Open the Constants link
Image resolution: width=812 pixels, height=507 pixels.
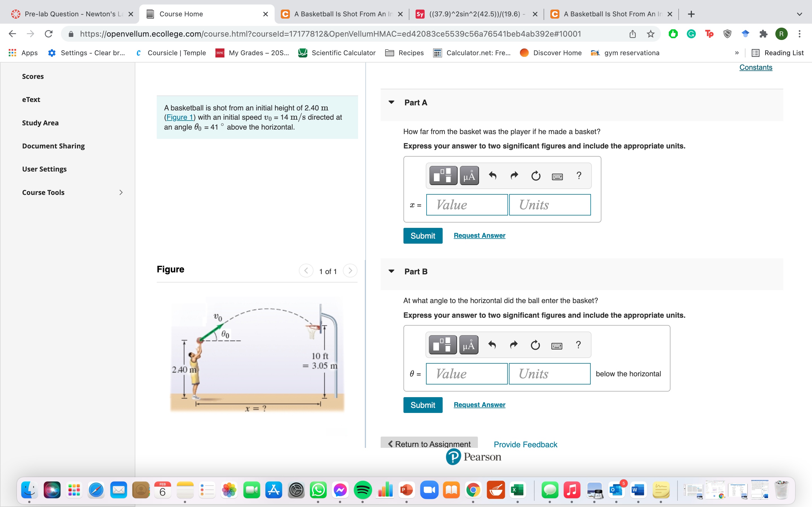click(755, 67)
